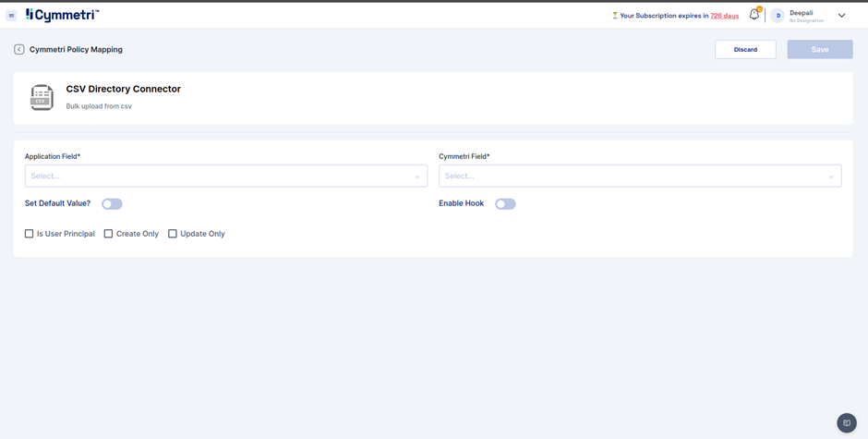Open the notifications bell

(754, 15)
